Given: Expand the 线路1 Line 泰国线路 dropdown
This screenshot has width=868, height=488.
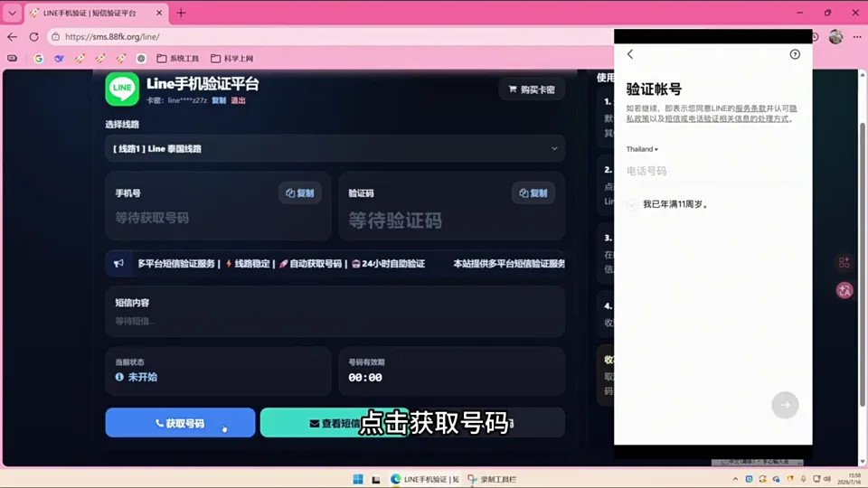Looking at the screenshot, I should coord(335,148).
